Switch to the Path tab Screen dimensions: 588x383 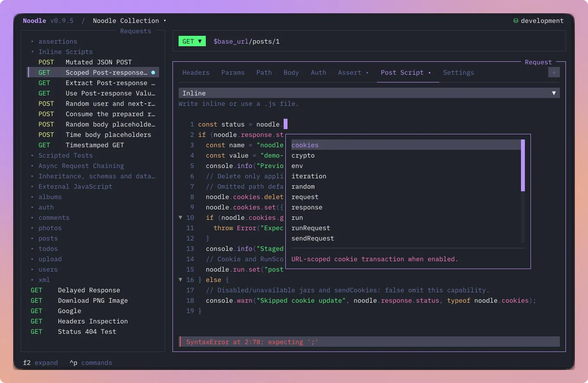pyautogui.click(x=264, y=73)
